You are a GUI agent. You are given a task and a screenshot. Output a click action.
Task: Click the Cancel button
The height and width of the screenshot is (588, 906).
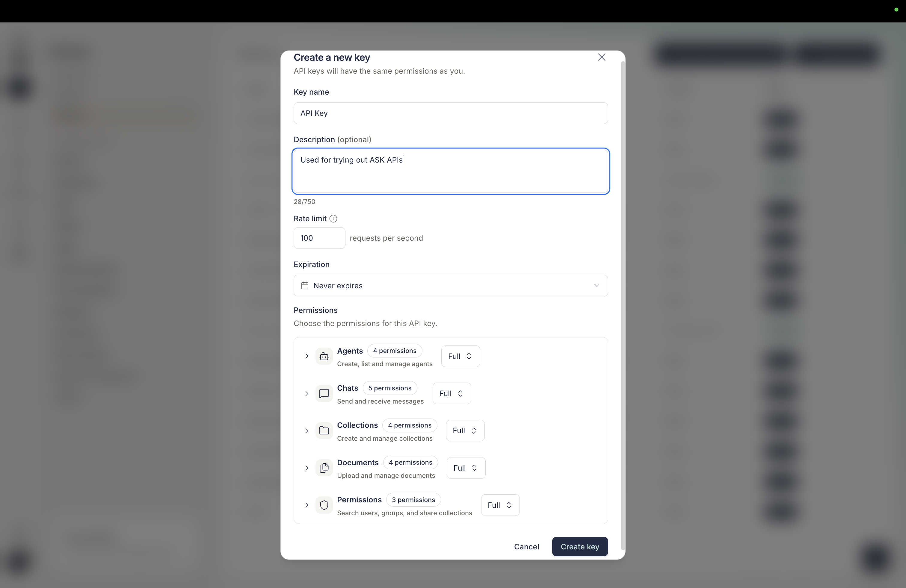pos(526,547)
